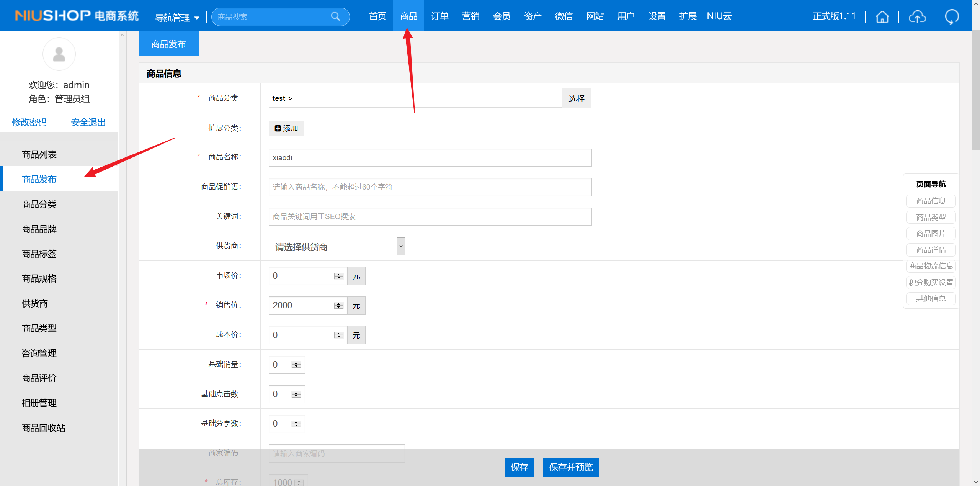Click the plus icon on 添加 button
The width and height of the screenshot is (980, 486).
coord(278,129)
